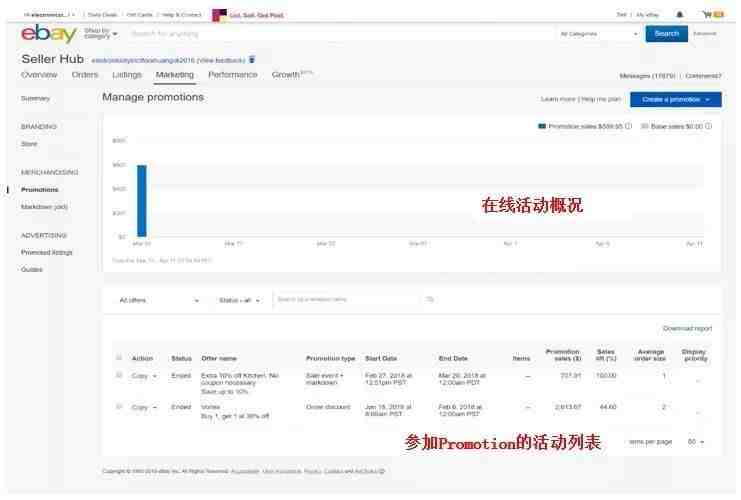The height and width of the screenshot is (500, 741).
Task: Change items per page dropdown showing 50
Action: 696,441
